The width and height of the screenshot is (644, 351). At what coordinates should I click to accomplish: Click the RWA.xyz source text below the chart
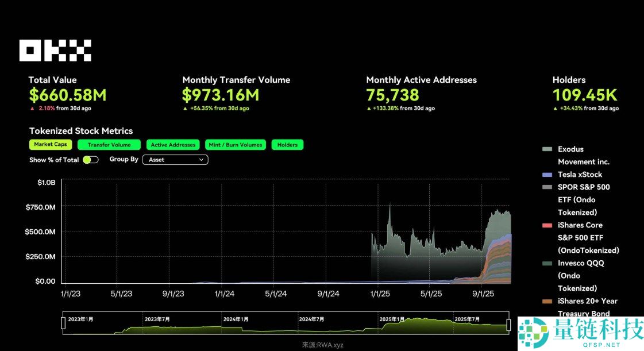322,345
